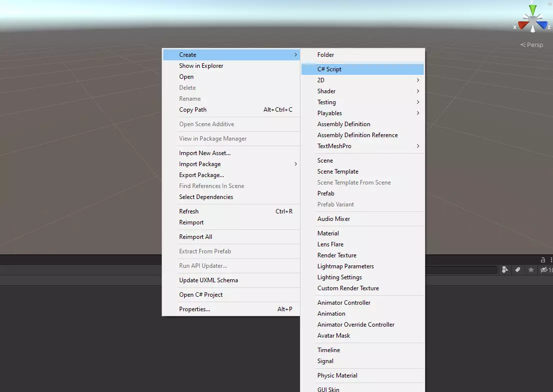Create a new C# Script

point(362,69)
